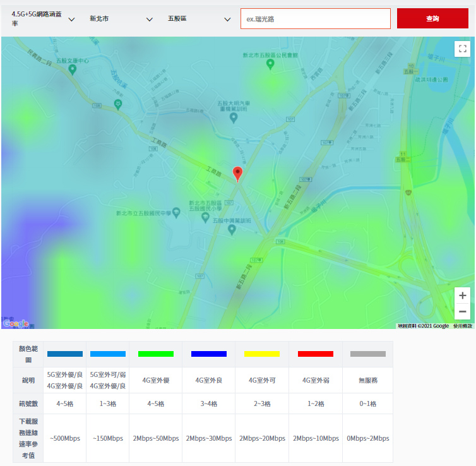Open the 五股區 district dropdown
This screenshot has height=466, width=476.
click(199, 19)
